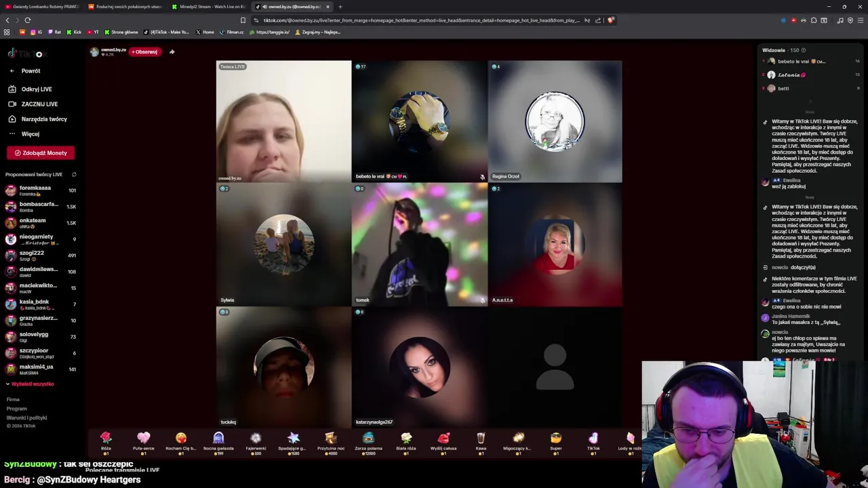Image resolution: width=868 pixels, height=488 pixels.
Task: Click the Zdobądź Monety button
Action: point(41,152)
